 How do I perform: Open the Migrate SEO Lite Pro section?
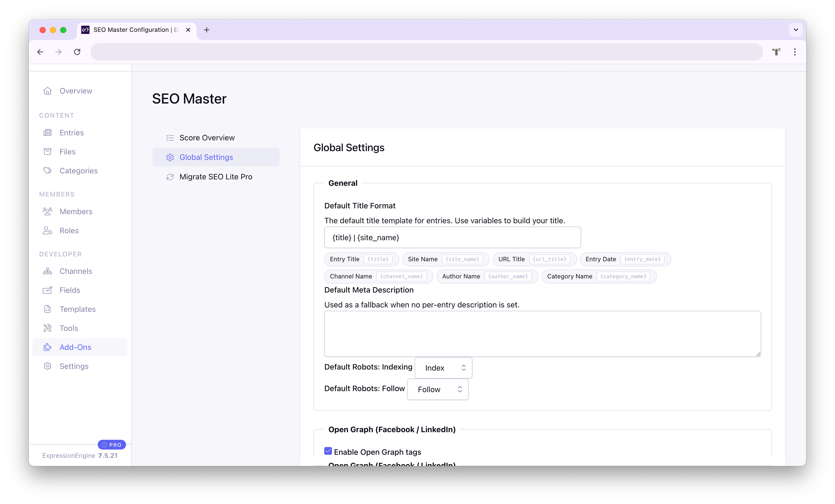tap(215, 176)
